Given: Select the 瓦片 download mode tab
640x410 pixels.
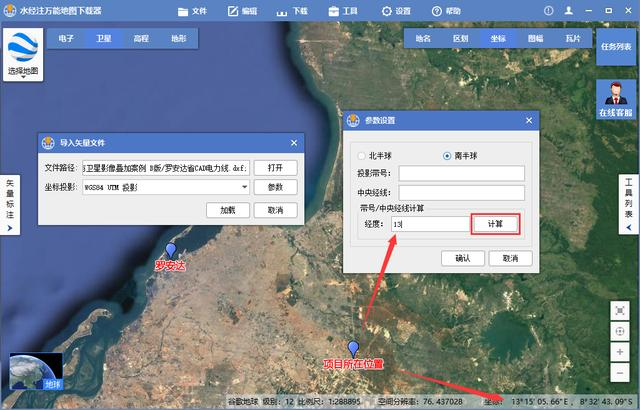Looking at the screenshot, I should [x=573, y=39].
